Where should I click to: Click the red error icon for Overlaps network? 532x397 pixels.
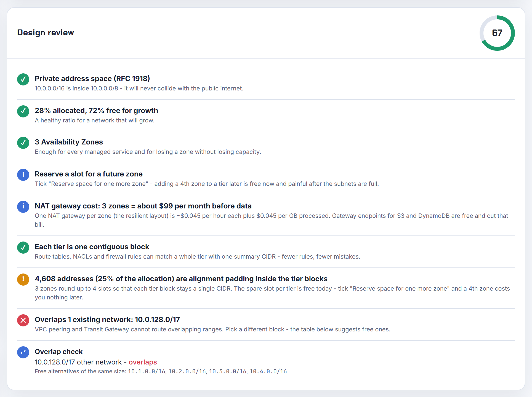point(23,320)
